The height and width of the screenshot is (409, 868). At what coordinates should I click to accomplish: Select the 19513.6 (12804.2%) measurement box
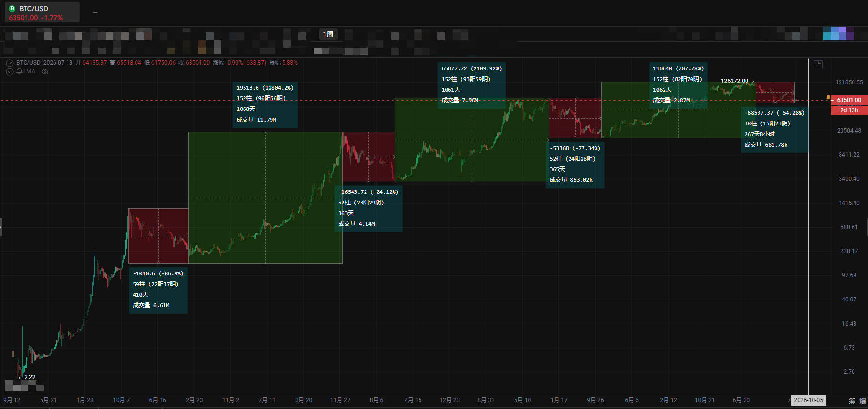[265, 104]
